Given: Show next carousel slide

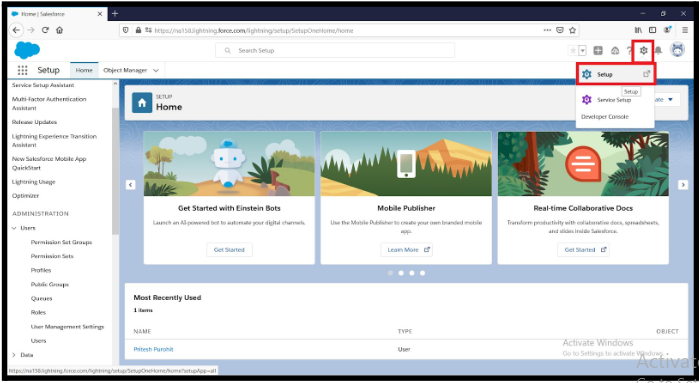Looking at the screenshot, I should tap(683, 185).
